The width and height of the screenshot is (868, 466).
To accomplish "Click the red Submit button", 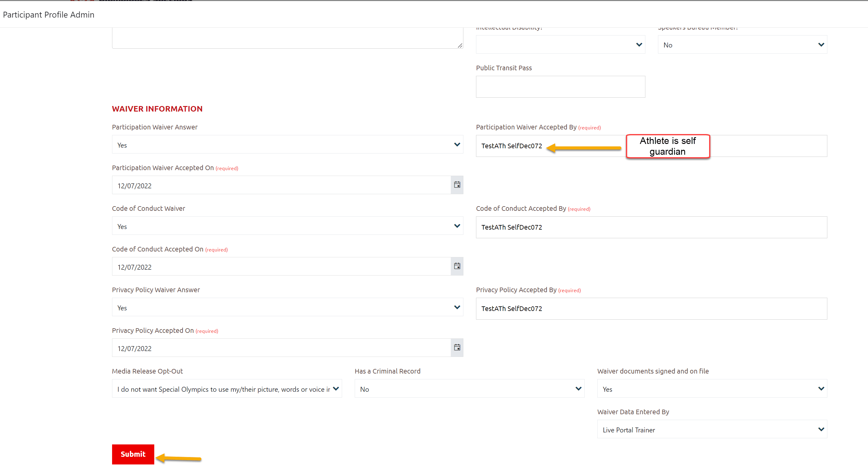I will (x=133, y=454).
